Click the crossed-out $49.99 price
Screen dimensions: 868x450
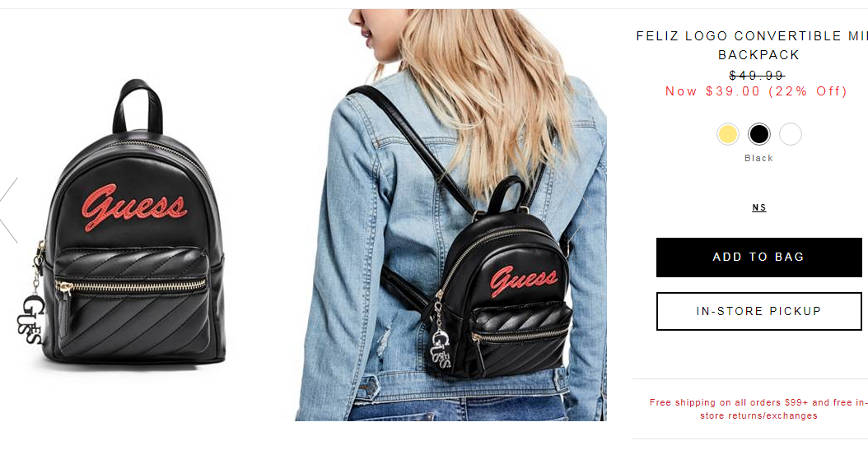click(757, 75)
